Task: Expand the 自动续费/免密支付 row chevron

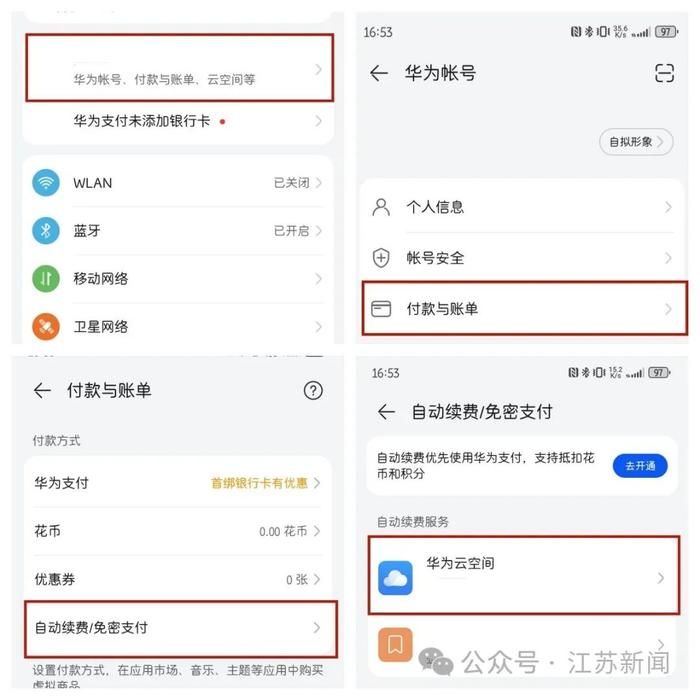Action: (317, 628)
